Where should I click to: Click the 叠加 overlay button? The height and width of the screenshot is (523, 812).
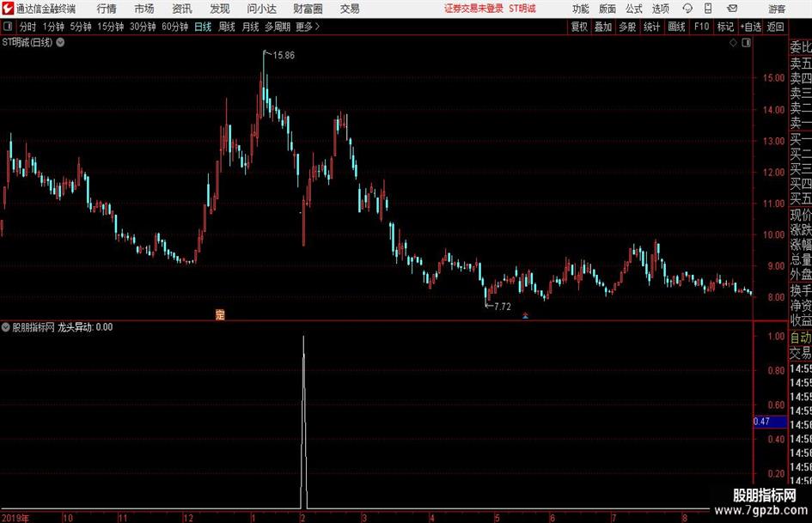[603, 27]
